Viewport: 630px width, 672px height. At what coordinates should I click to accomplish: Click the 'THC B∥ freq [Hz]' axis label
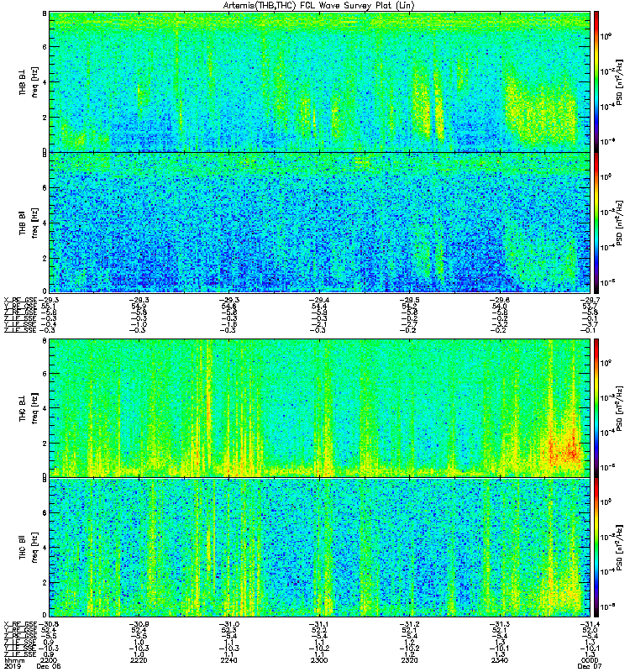[x=29, y=548]
